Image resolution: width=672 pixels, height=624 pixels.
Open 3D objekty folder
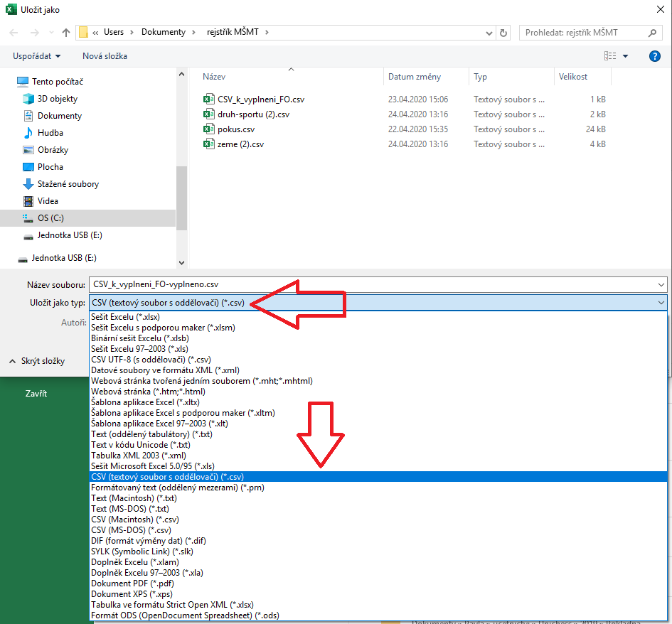(x=58, y=99)
